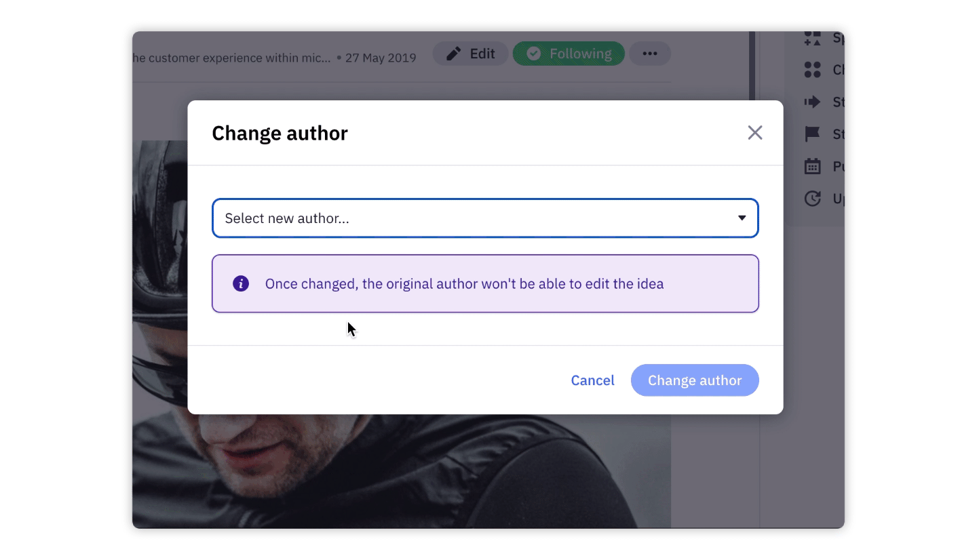This screenshot has height=560, width=977.
Task: Click the green checkmark on Following button
Action: [x=533, y=53]
